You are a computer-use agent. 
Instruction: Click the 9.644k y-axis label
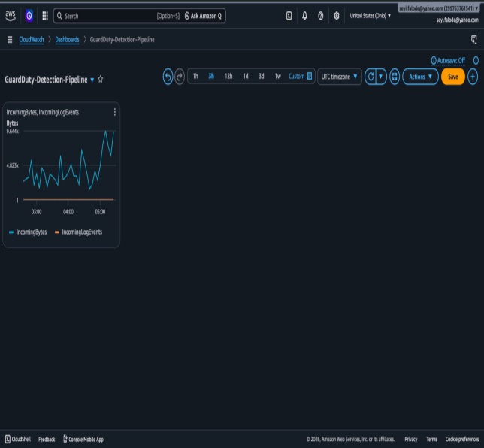[x=12, y=132]
